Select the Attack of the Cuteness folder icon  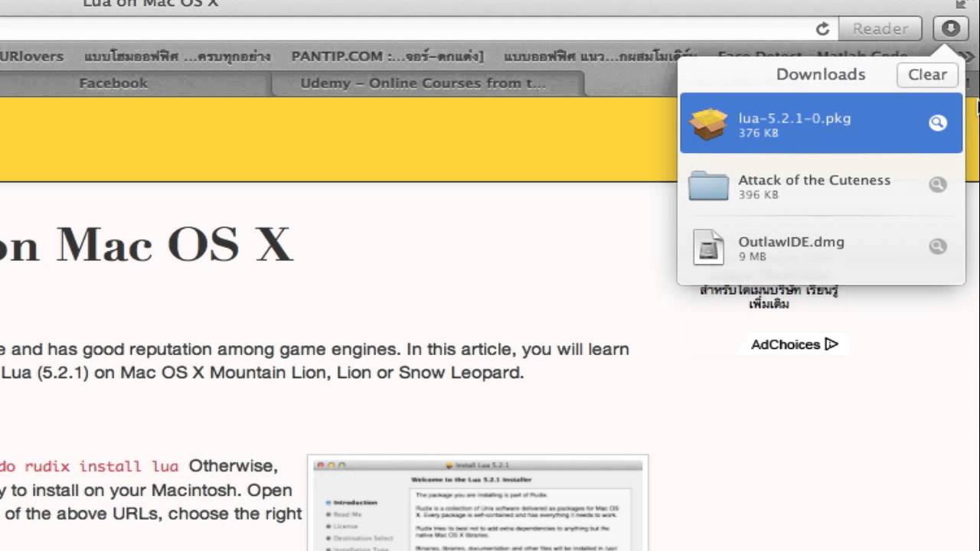click(x=708, y=185)
